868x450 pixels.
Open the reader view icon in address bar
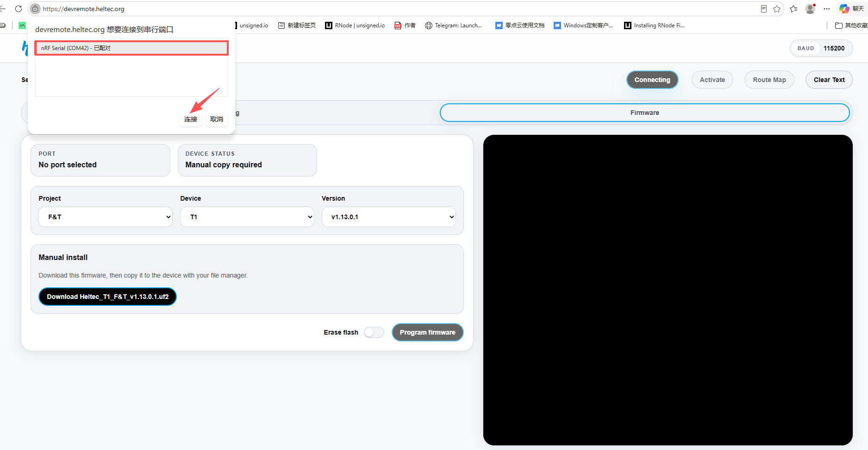(x=764, y=9)
